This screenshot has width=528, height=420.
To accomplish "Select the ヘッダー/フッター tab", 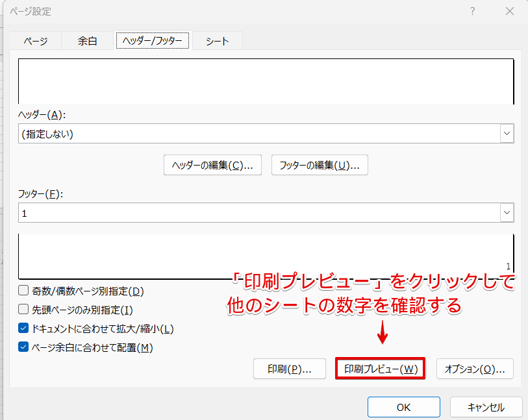I will (153, 41).
